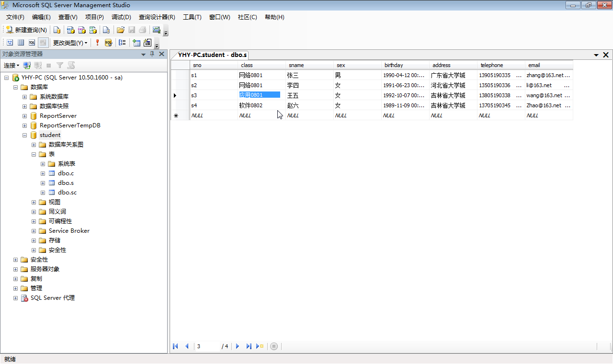Expand the dbo.sc table node
The image size is (613, 364).
(43, 193)
